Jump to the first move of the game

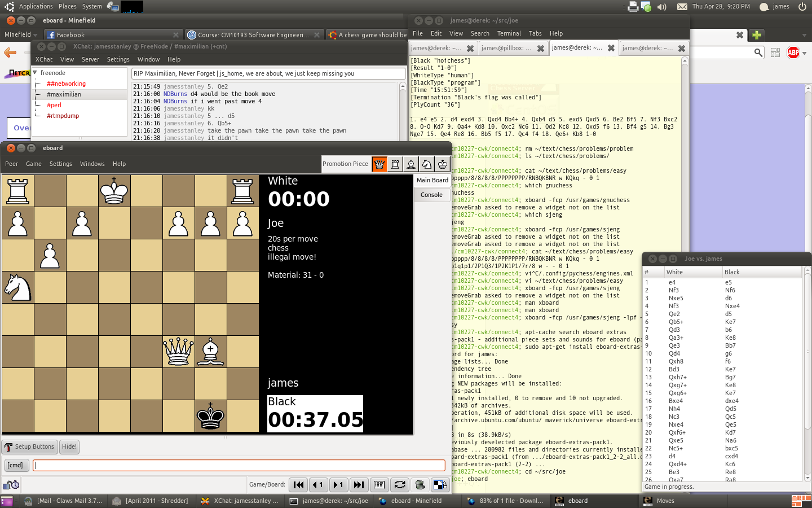tap(299, 485)
